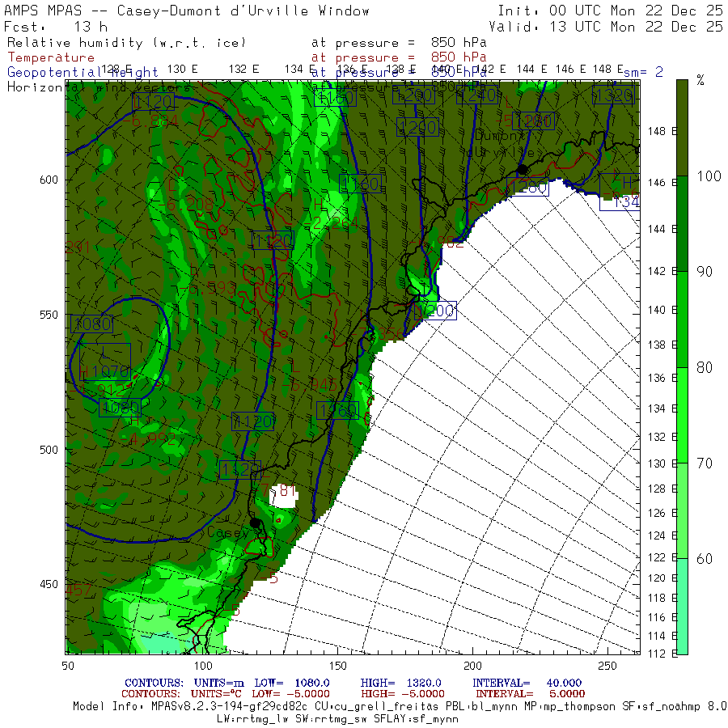728x728 pixels.
Task: Click the bottom axis tick label '50'
Action: [68, 666]
